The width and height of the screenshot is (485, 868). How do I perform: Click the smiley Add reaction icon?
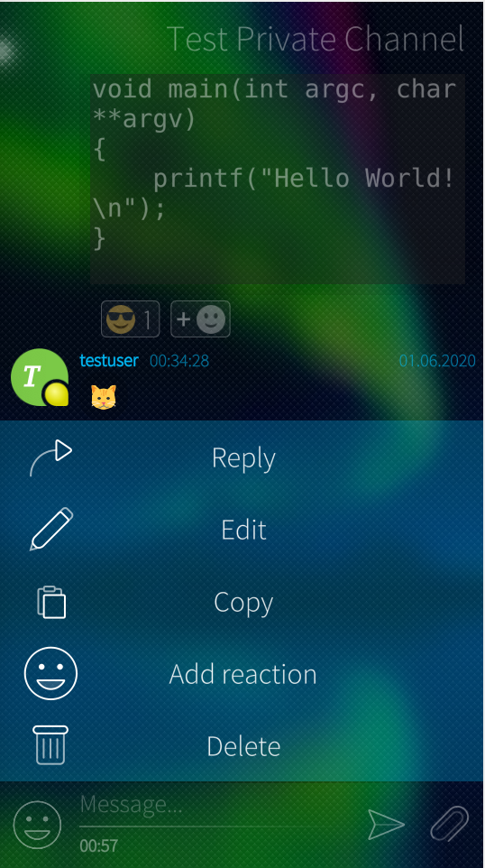tap(50, 673)
